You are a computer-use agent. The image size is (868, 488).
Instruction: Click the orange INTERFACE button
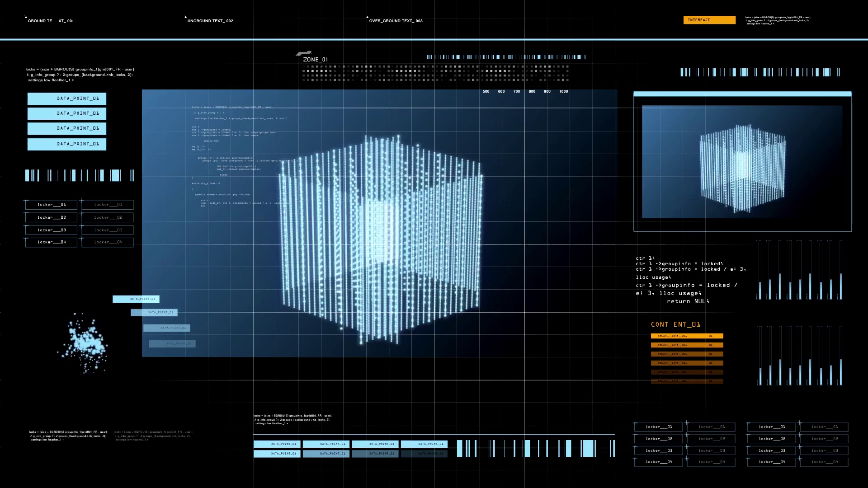tap(709, 20)
